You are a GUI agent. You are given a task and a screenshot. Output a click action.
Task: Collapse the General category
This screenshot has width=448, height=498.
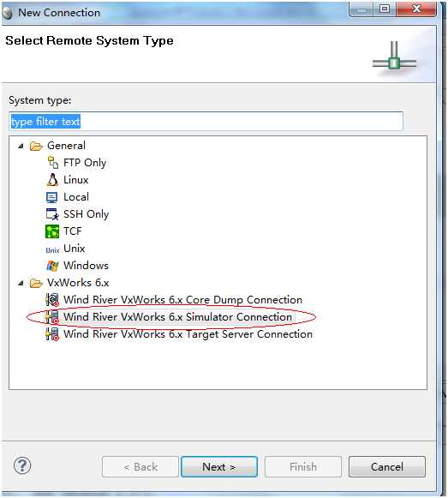pos(21,146)
